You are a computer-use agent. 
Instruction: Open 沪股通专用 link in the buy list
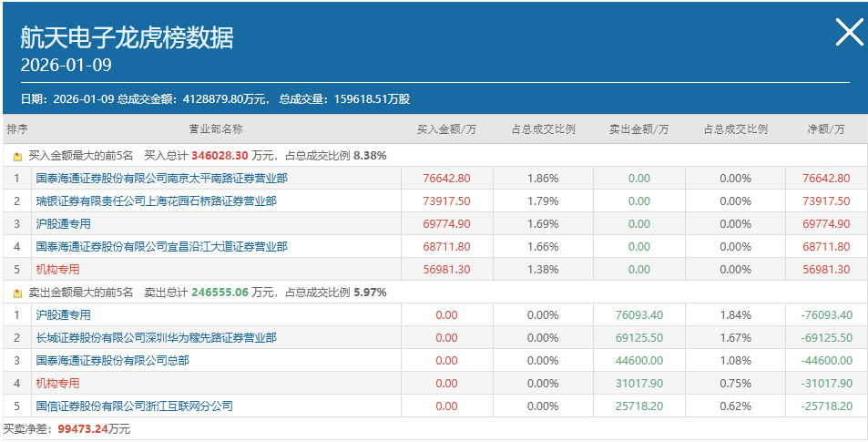coord(63,224)
